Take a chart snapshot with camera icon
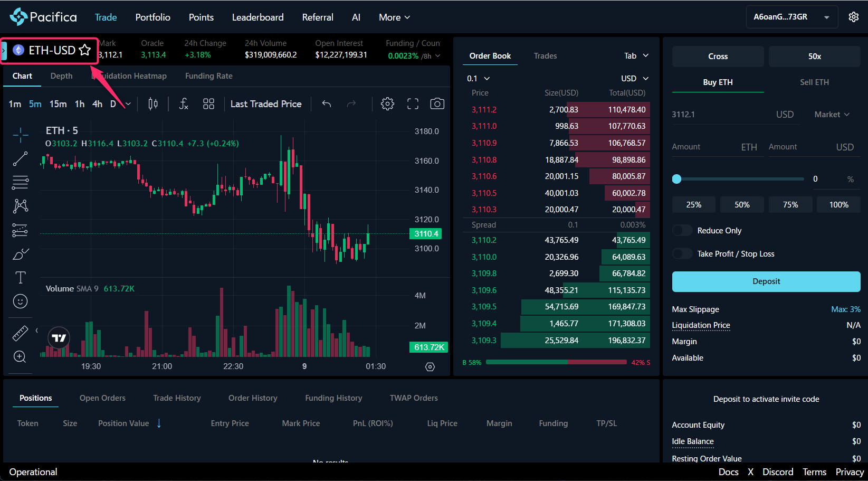 coord(437,104)
